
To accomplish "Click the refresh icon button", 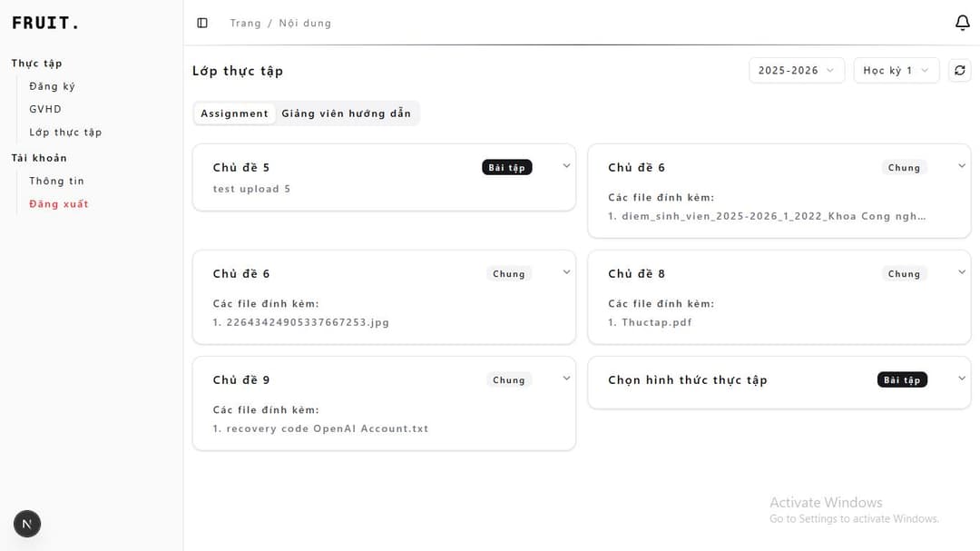I will tap(959, 71).
